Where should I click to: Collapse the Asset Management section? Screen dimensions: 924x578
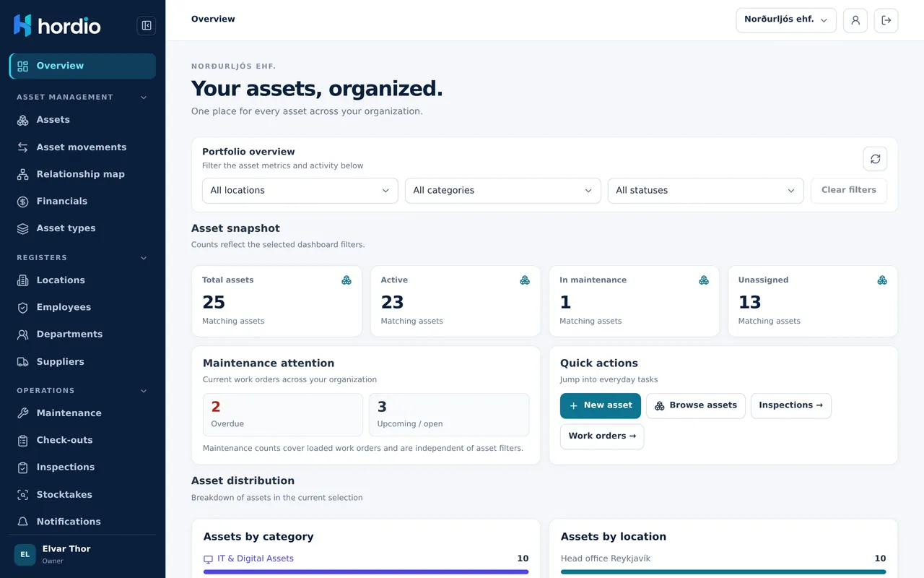pos(143,98)
